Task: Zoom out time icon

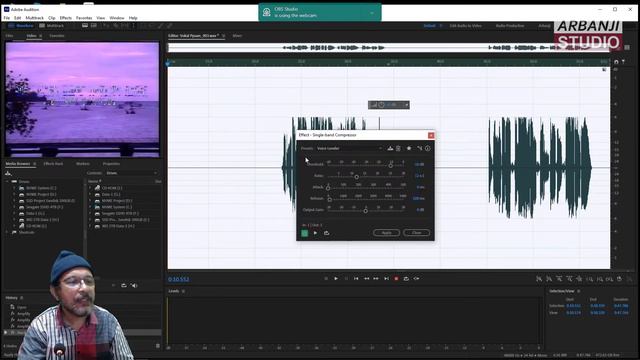Action: coord(569,279)
